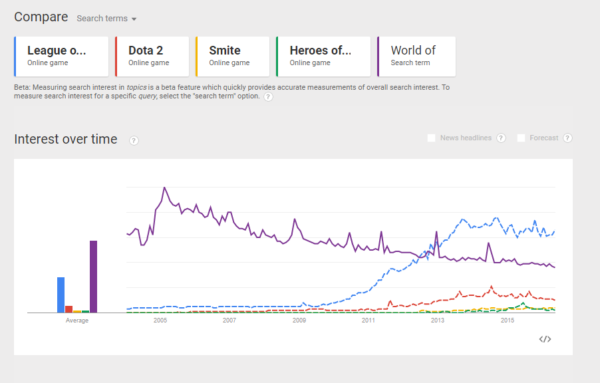Click the 2013 axis label
Image resolution: width=600 pixels, height=383 pixels.
pyautogui.click(x=437, y=321)
